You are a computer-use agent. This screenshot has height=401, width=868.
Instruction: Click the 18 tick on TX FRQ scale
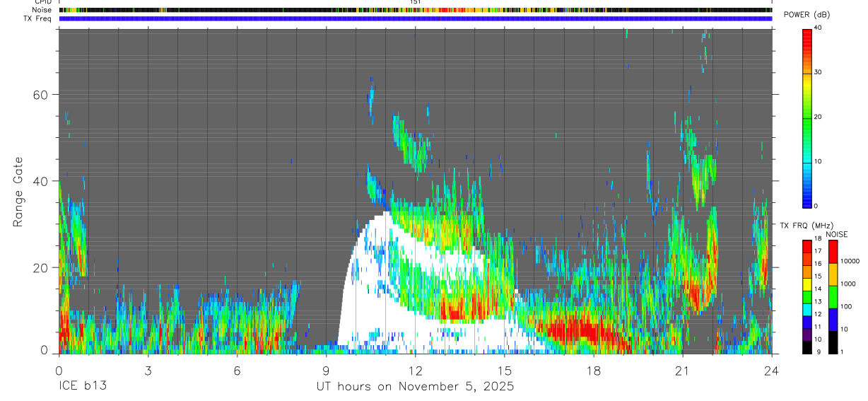coord(817,239)
